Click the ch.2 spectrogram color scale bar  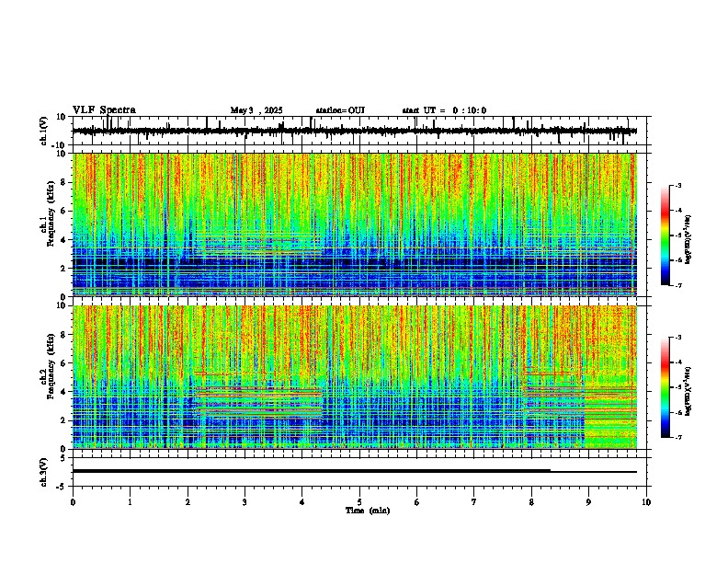(x=665, y=387)
